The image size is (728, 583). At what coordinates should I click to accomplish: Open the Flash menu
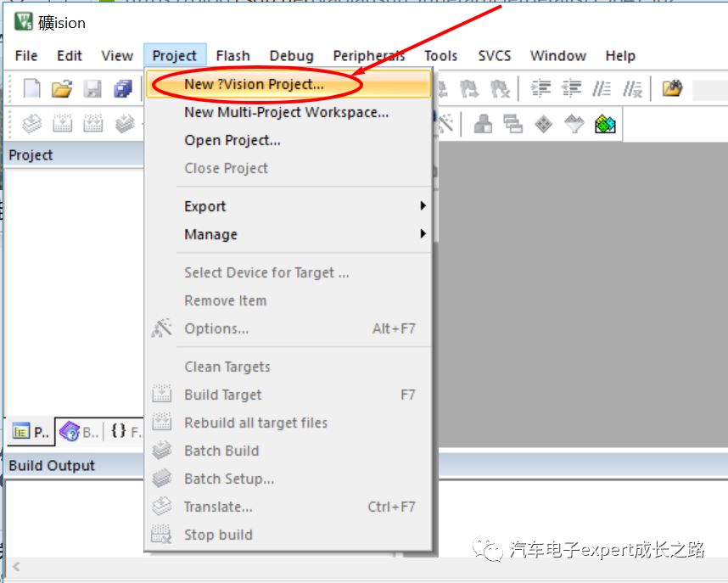point(232,56)
